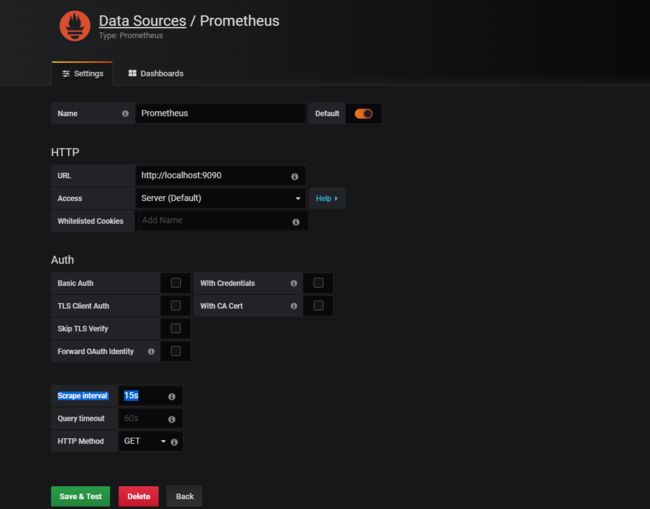Click the Scrape interval 15s field

pyautogui.click(x=150, y=396)
